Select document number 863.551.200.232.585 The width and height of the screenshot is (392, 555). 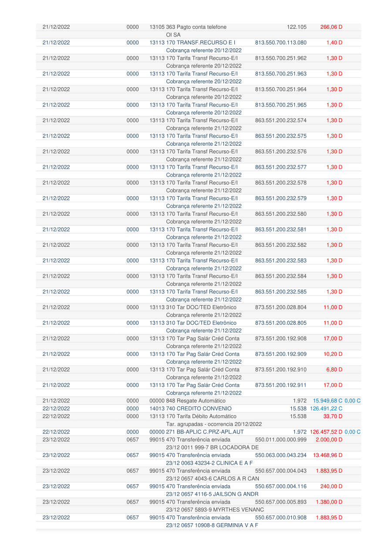click(280, 292)
